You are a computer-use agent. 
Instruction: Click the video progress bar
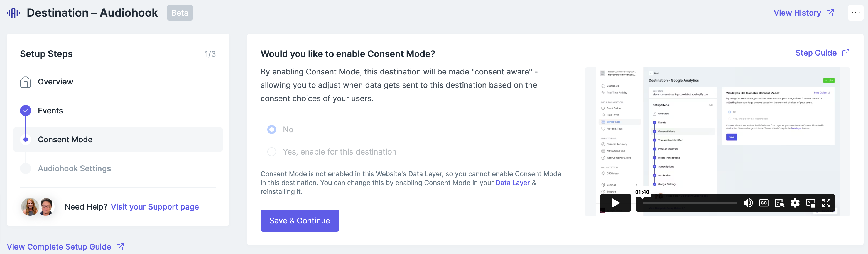tap(689, 203)
